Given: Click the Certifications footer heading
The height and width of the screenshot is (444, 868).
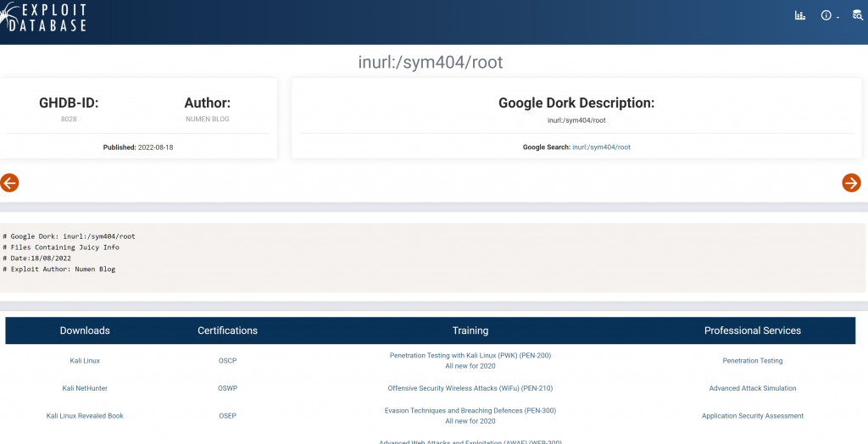Looking at the screenshot, I should point(227,330).
